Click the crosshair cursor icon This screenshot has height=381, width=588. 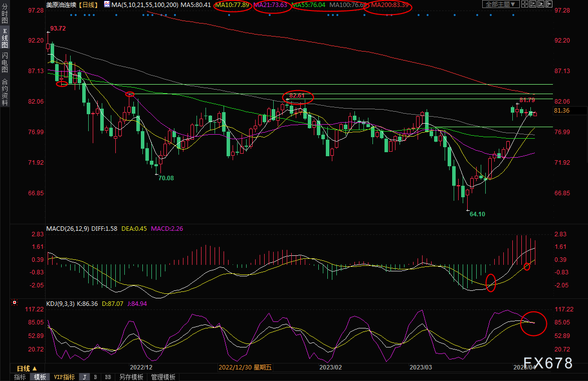tap(525, 4)
